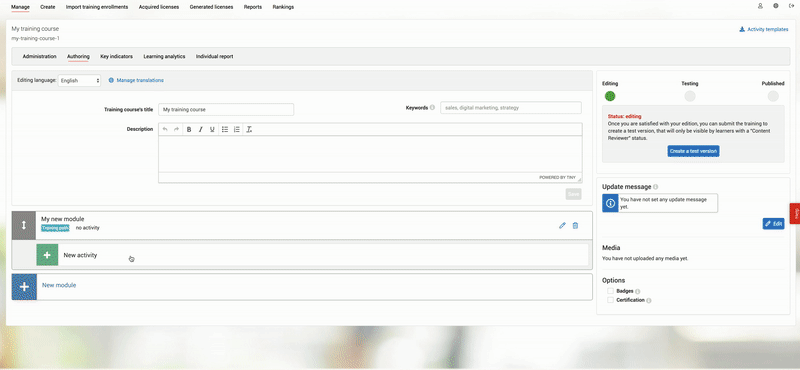Screen dimensions: 800x370
Task: Toggle italic formatting in description editor
Action: (201, 130)
